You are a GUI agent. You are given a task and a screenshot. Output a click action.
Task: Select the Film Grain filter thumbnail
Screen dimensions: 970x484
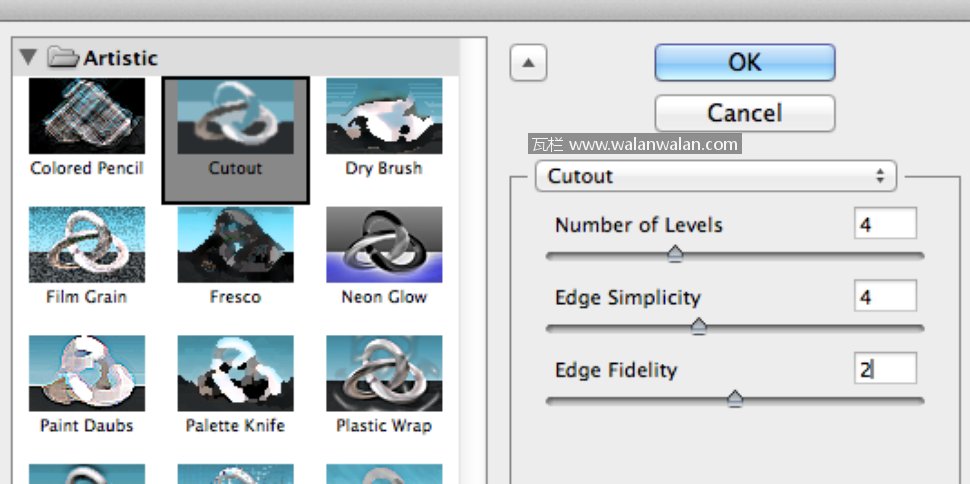87,245
